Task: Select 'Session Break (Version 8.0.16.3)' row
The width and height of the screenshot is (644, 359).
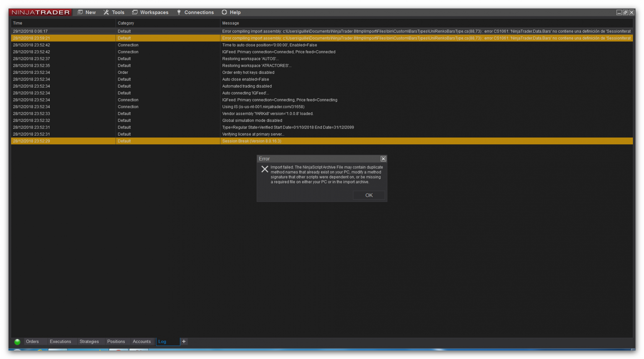Action: pyautogui.click(x=322, y=141)
